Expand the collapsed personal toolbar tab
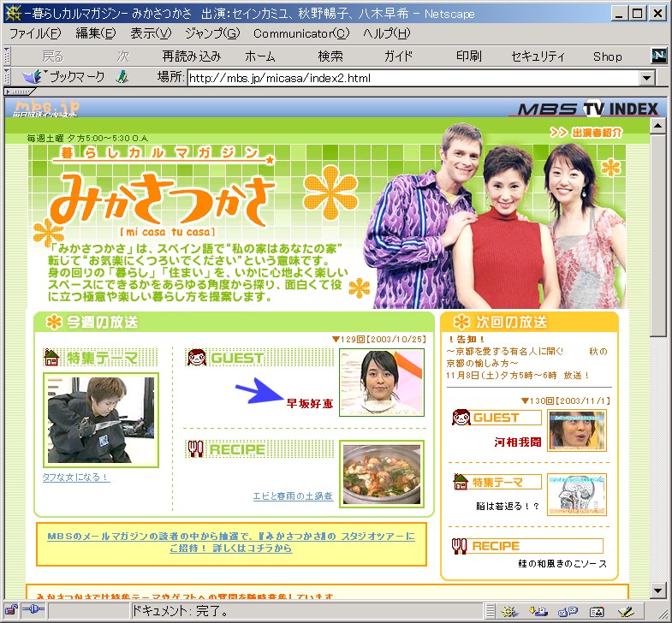This screenshot has height=623, width=672. point(19,92)
